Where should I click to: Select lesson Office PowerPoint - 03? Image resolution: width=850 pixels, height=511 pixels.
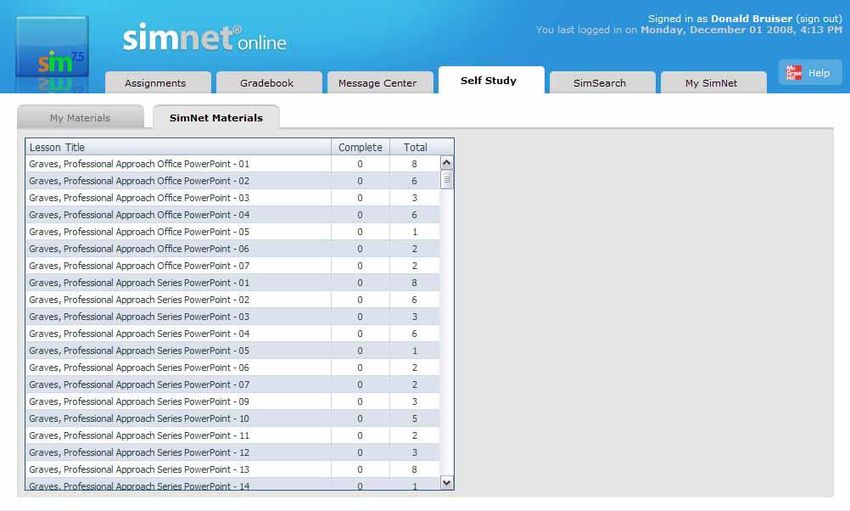click(x=233, y=198)
